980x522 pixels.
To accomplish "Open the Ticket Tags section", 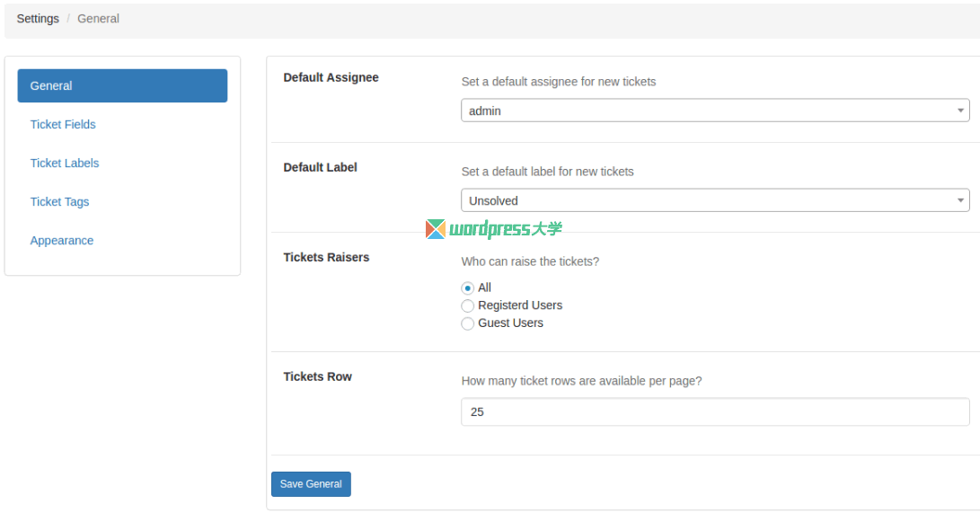I will click(60, 202).
